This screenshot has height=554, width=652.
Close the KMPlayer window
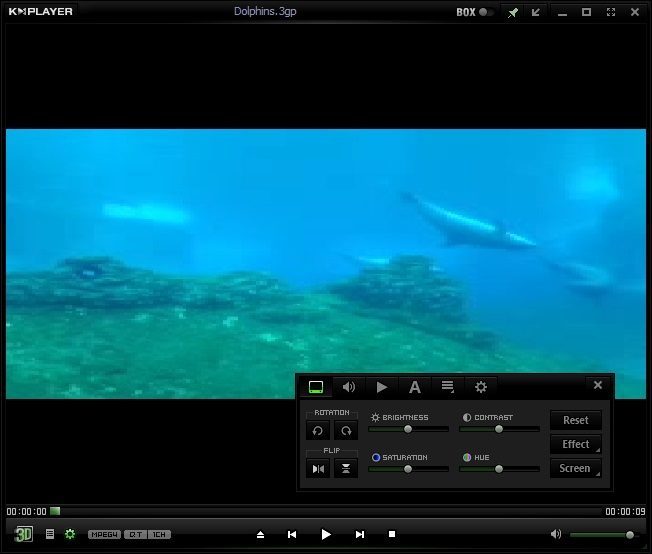coord(635,12)
